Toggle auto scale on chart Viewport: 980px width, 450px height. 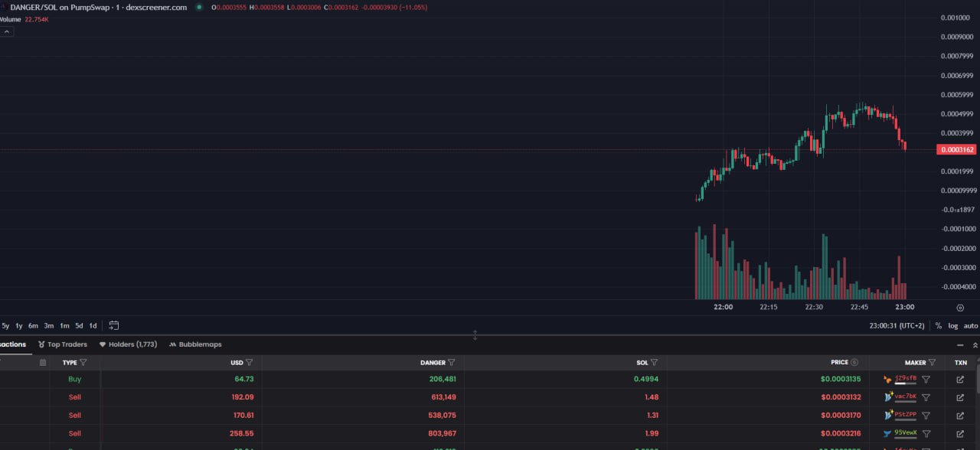tap(970, 326)
